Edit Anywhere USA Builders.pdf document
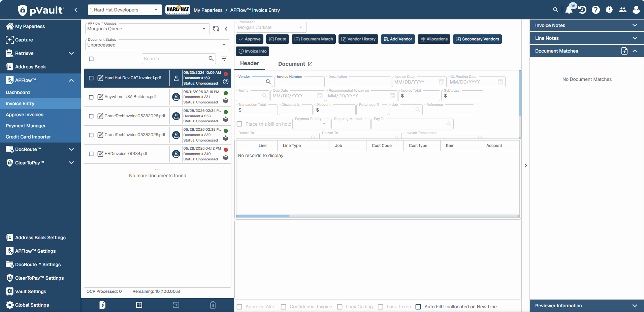 point(100,97)
